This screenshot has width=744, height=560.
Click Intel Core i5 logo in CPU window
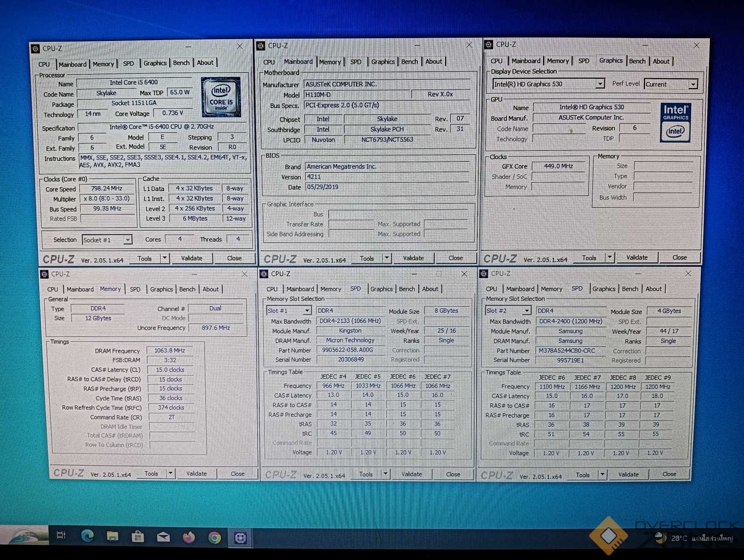(221, 97)
